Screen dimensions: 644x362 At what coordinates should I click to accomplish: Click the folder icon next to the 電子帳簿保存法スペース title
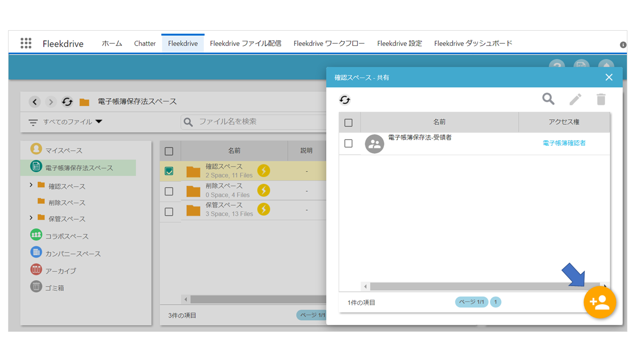tap(85, 102)
